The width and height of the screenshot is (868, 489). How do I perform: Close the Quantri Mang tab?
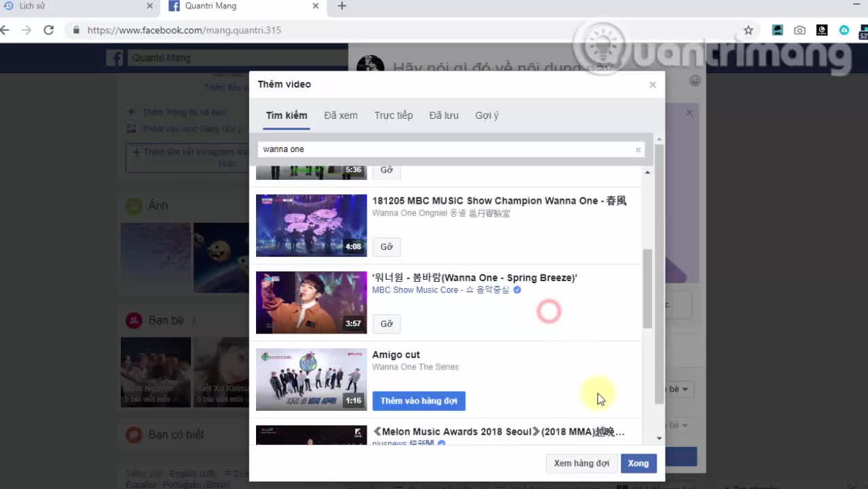(x=316, y=6)
